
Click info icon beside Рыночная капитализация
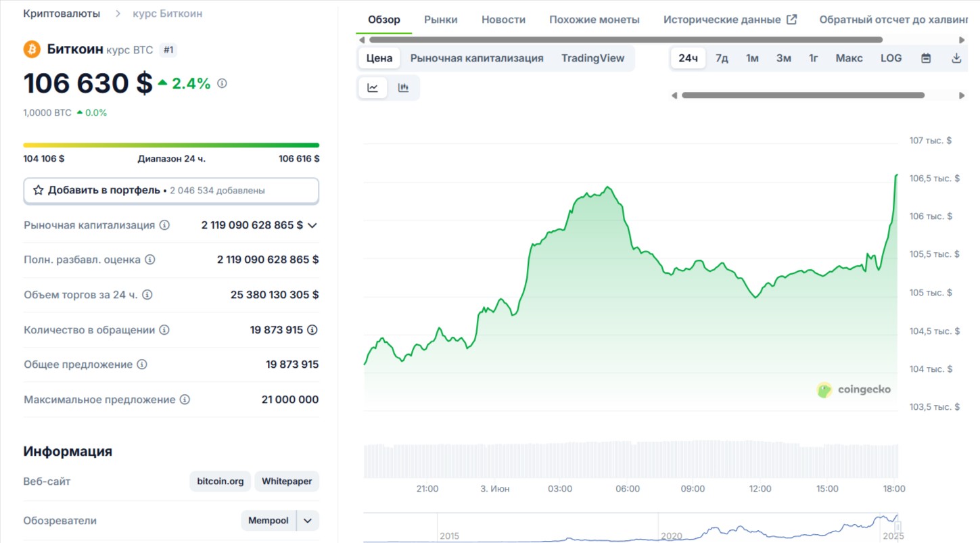pos(164,225)
